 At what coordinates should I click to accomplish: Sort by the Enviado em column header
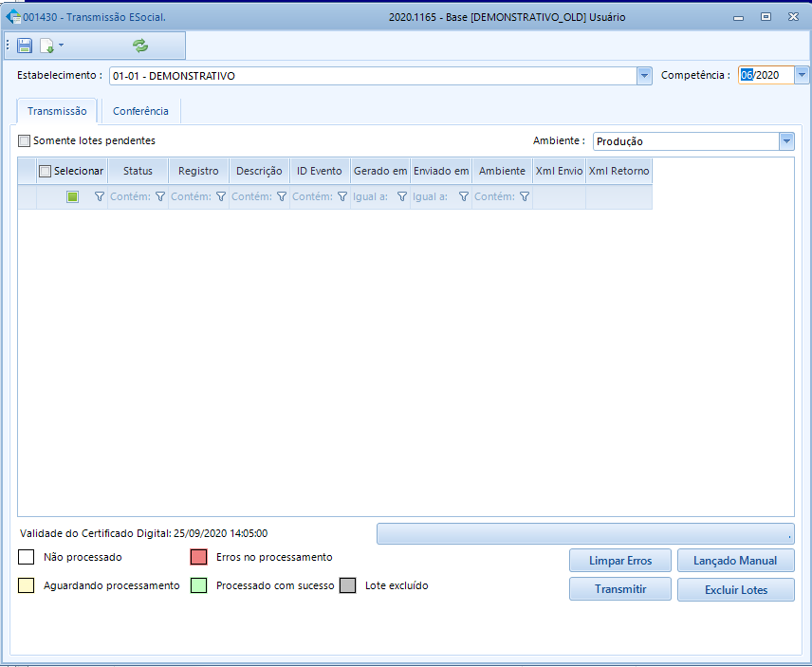tap(441, 171)
